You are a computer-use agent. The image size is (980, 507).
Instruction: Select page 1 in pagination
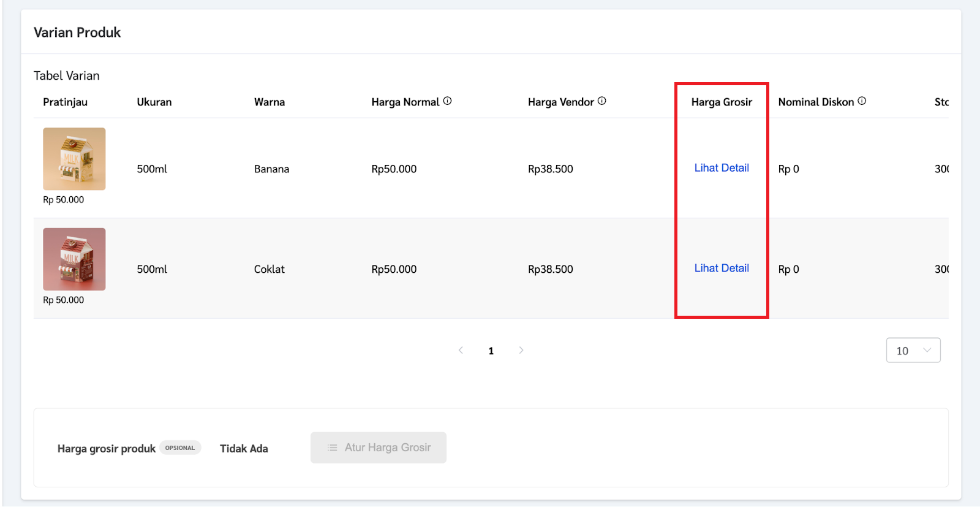point(491,351)
